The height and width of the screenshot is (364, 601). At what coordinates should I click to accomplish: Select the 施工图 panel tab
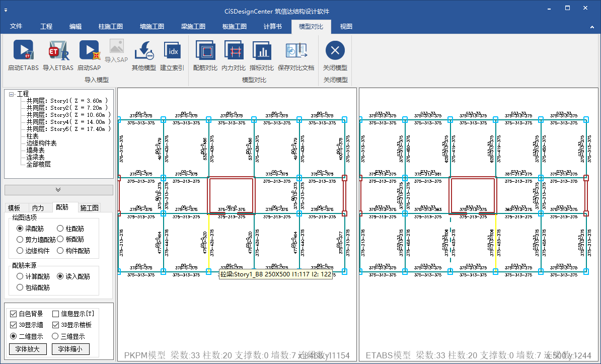click(90, 207)
